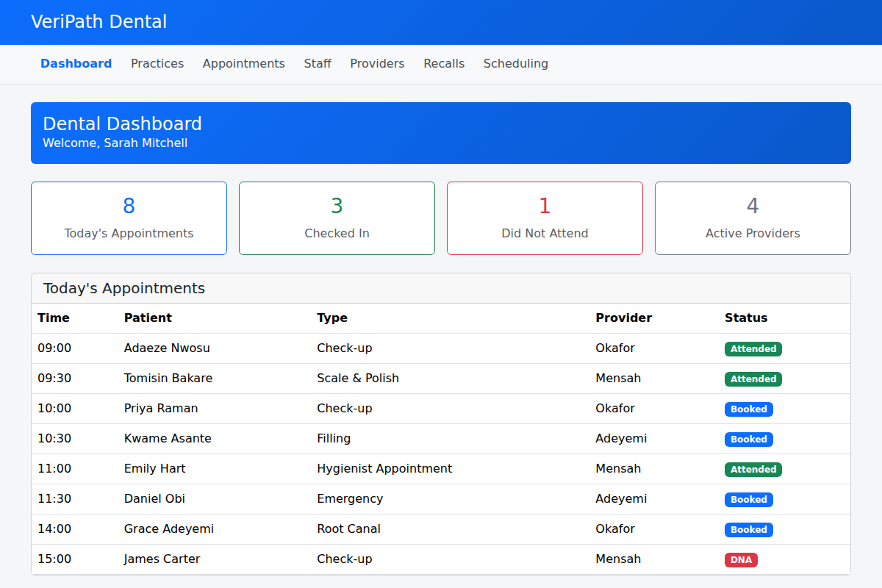Select patient Emily Hart
Screen dimensions: 882x588
click(154, 469)
